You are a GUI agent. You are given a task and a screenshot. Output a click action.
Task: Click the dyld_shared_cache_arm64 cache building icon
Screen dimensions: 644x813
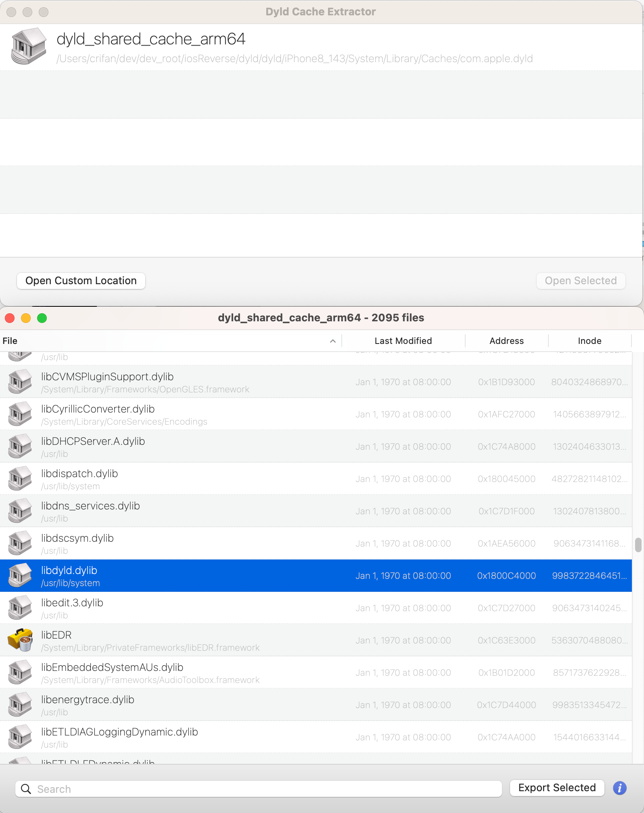[28, 46]
